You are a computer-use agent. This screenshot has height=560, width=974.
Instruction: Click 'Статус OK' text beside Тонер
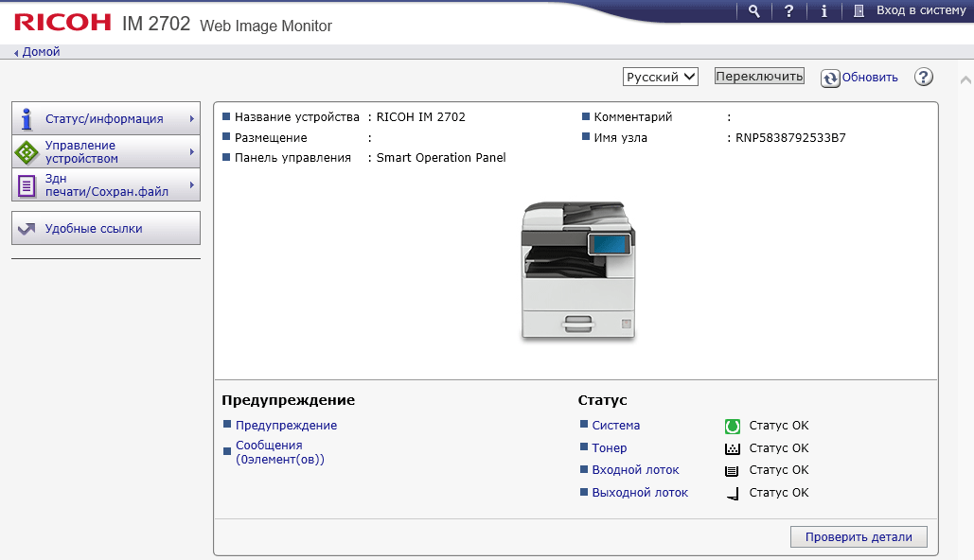click(x=779, y=447)
